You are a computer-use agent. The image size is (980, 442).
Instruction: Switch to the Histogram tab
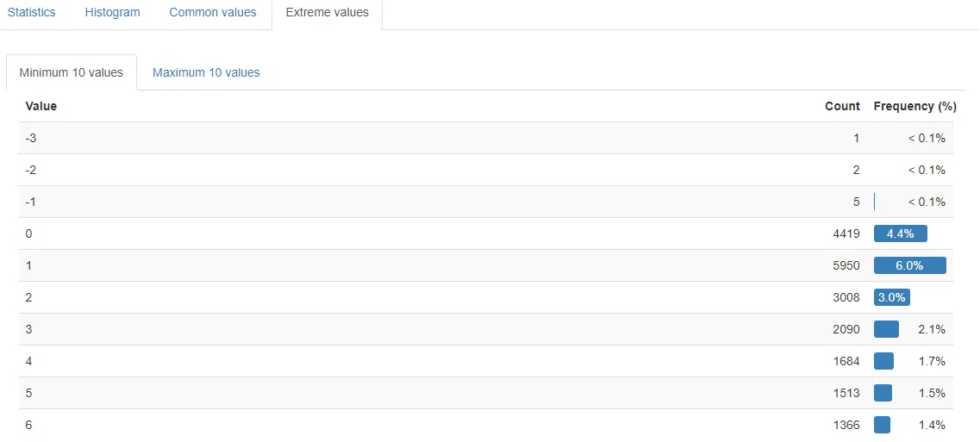tap(113, 13)
